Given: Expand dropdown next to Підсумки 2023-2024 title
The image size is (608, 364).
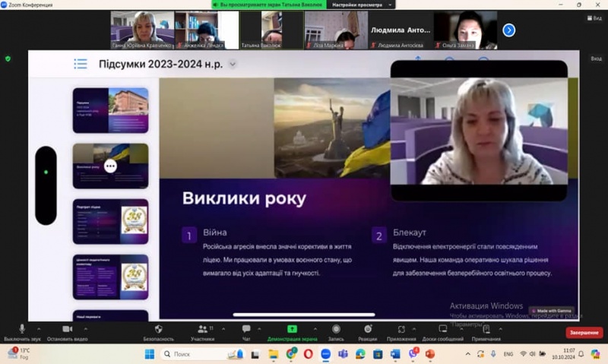Looking at the screenshot, I should [x=233, y=64].
